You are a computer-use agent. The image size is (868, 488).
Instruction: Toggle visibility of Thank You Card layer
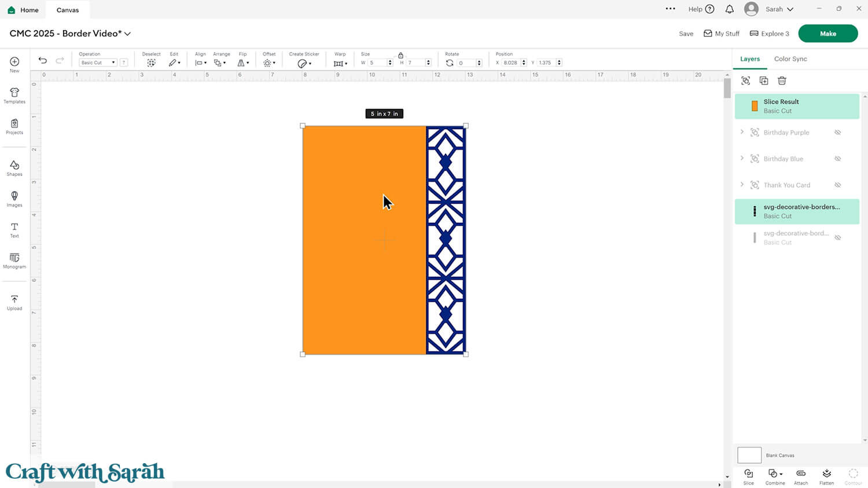[x=837, y=185]
